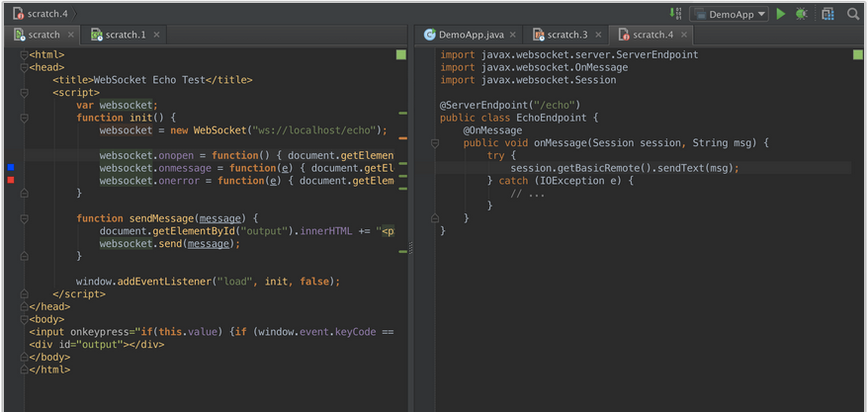Click the blue gutter marker beside onmessage line
Viewport: 868px width, 412px height.
click(x=11, y=167)
